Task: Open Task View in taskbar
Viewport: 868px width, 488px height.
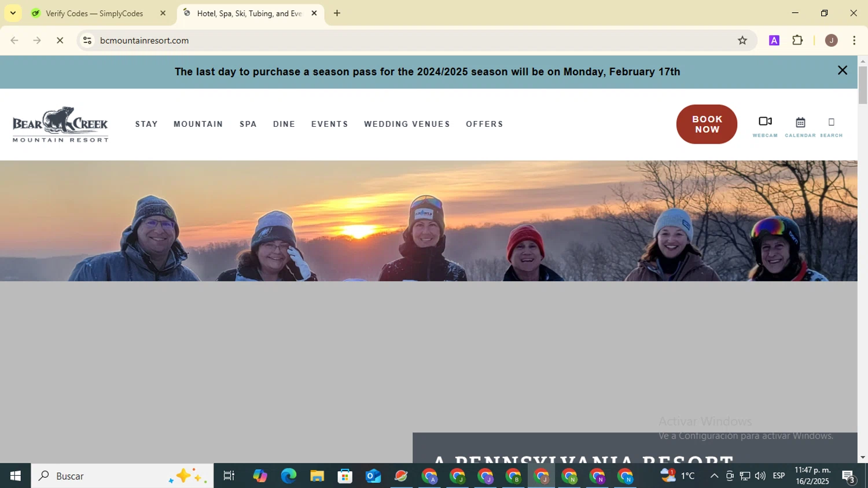Action: tap(229, 476)
